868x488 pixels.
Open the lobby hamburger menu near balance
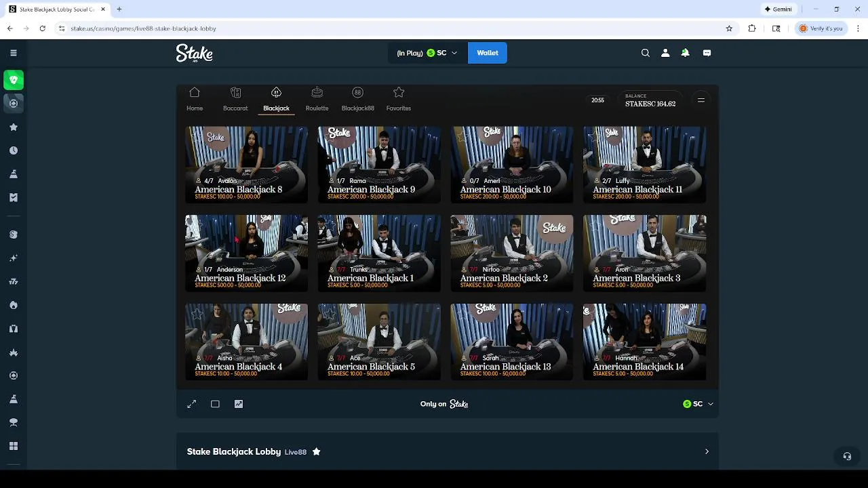701,100
